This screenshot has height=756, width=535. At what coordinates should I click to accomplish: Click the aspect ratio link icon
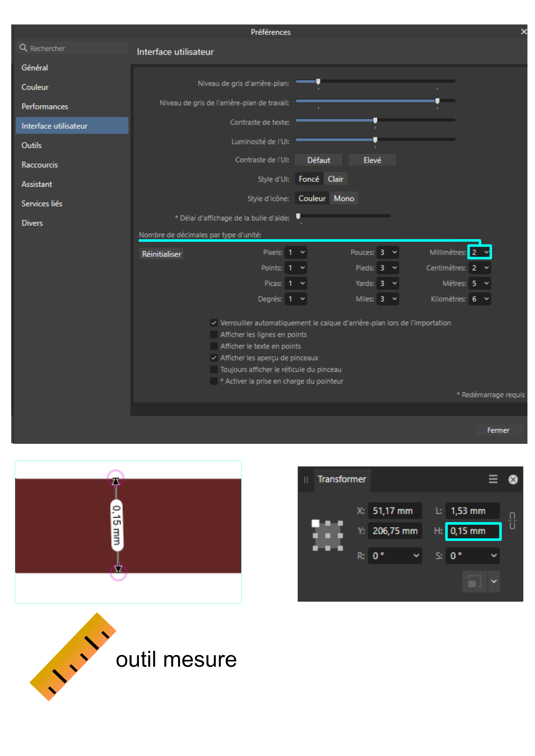coord(512,521)
